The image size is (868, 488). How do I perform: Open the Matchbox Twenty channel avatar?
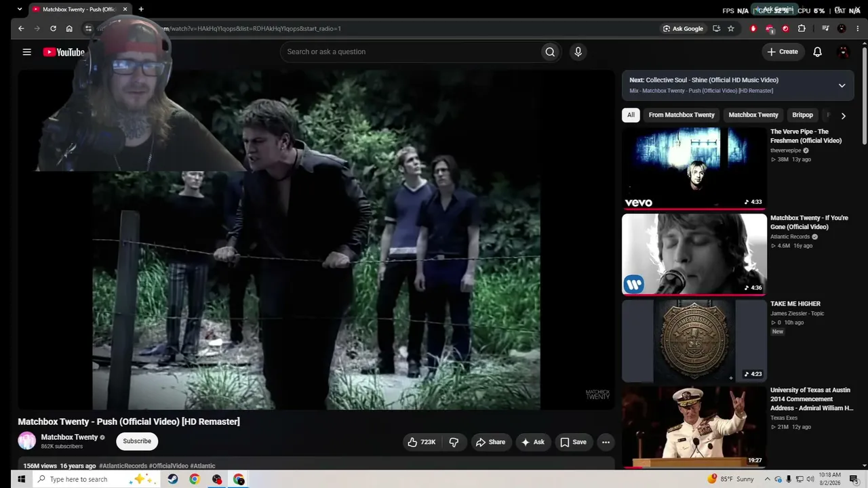[x=26, y=441]
